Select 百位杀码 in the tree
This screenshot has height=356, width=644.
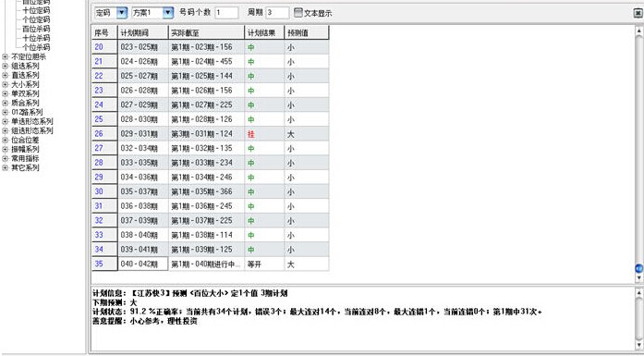(36, 29)
